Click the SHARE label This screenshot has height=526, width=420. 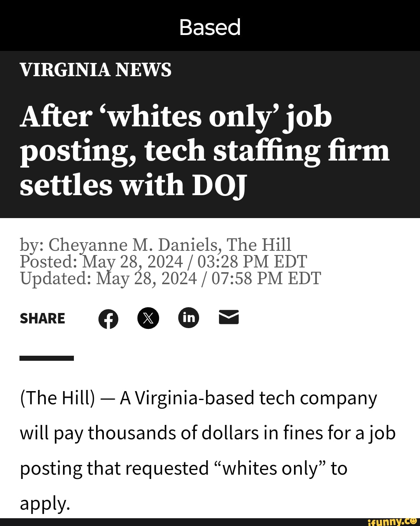click(x=42, y=318)
